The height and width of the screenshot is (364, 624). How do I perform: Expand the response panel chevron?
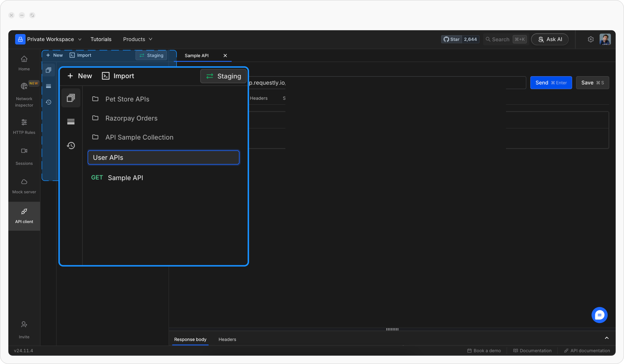pos(607,338)
